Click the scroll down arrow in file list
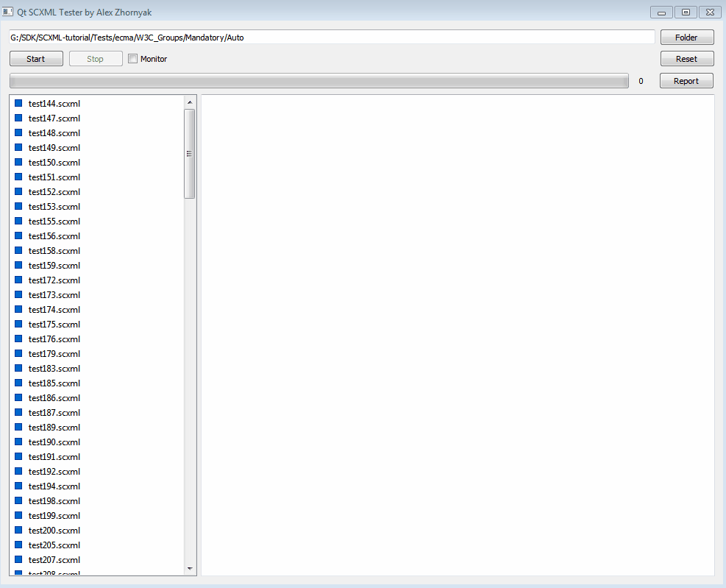This screenshot has width=726, height=588. click(190, 568)
